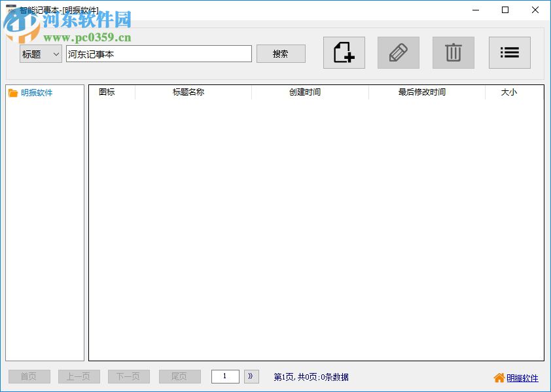Select the 明振软件 folder in the sidebar
This screenshot has width=551, height=392.
pos(35,92)
